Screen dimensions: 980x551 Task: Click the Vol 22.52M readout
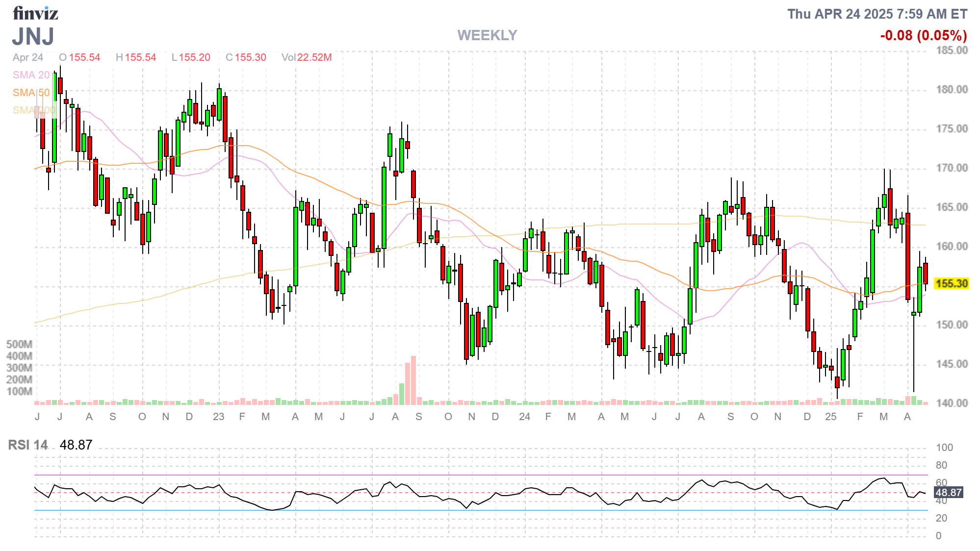click(307, 57)
